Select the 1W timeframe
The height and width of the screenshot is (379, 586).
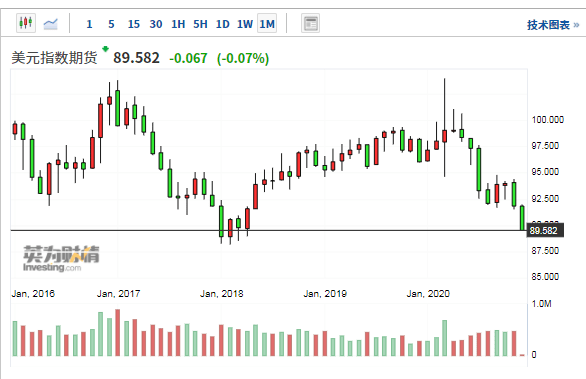[245, 24]
